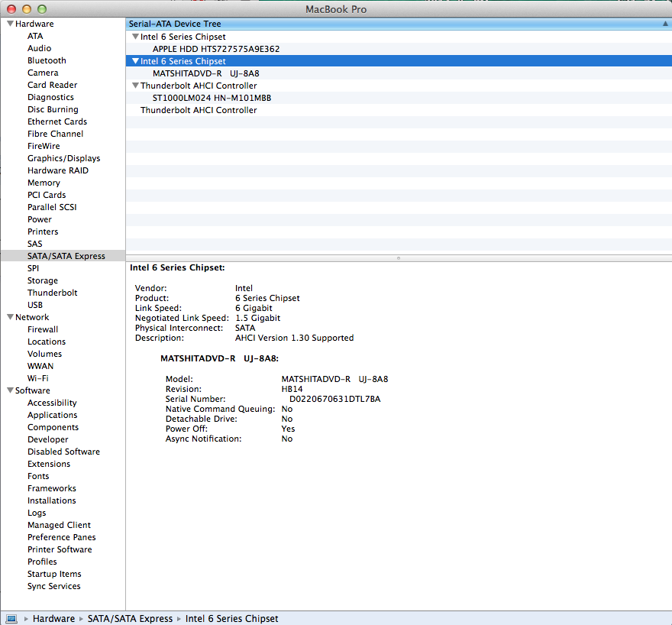
Task: Collapse first Intel 6 Series Chipset row
Action: click(135, 37)
